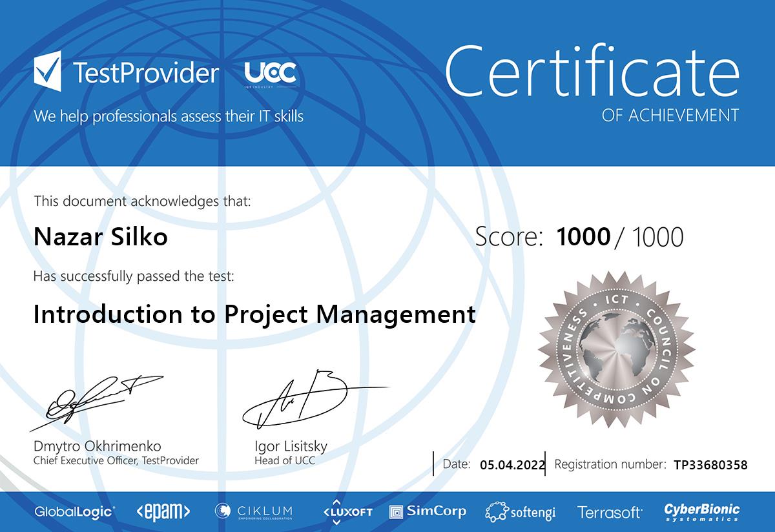The width and height of the screenshot is (775, 532).
Task: Click the TestProvider checkmark logo icon
Action: click(x=48, y=71)
